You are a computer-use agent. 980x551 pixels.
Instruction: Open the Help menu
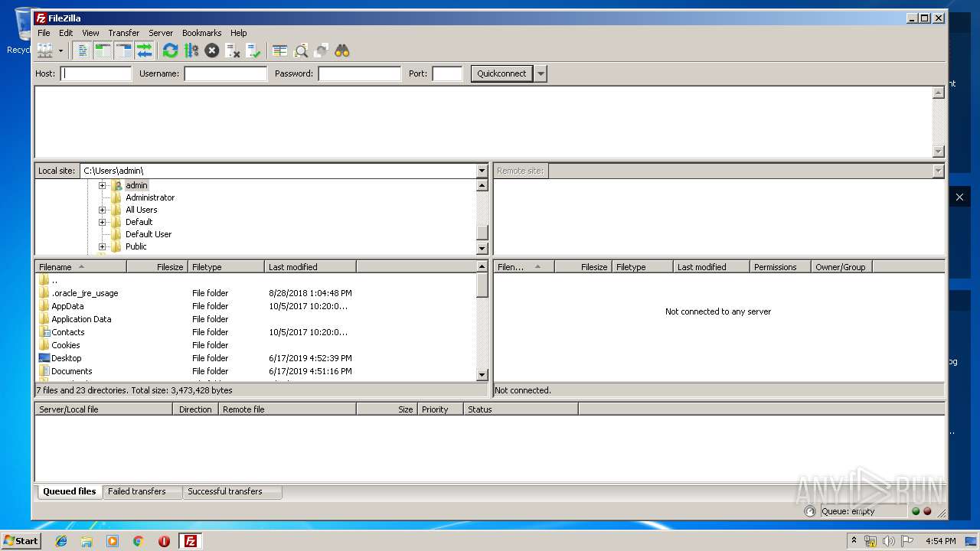[x=239, y=33]
